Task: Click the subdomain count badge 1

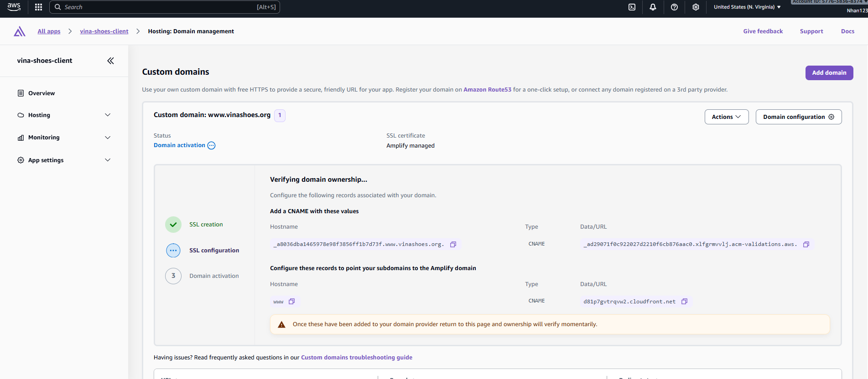Action: click(280, 115)
